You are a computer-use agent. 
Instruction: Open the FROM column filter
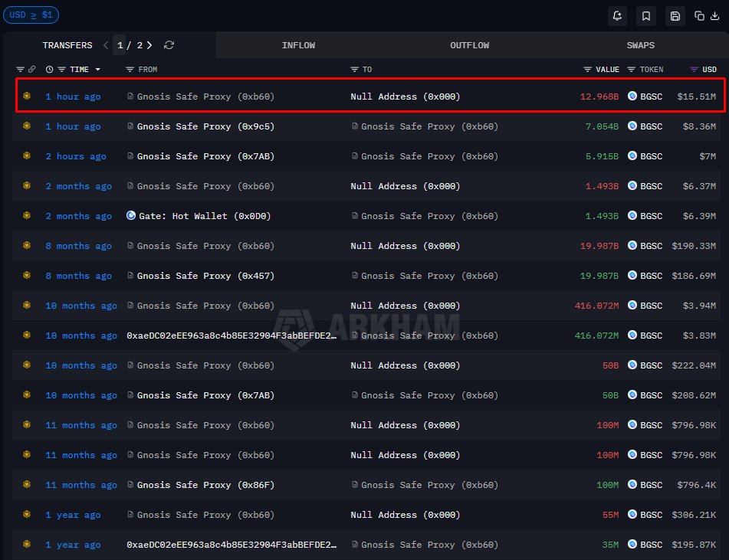click(130, 70)
